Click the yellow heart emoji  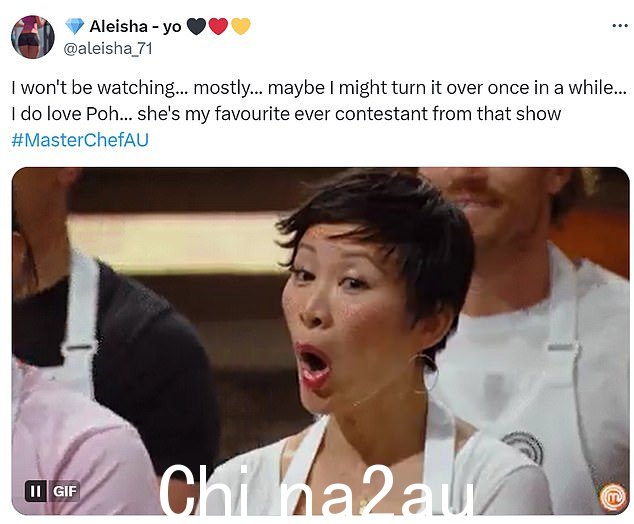tap(241, 26)
